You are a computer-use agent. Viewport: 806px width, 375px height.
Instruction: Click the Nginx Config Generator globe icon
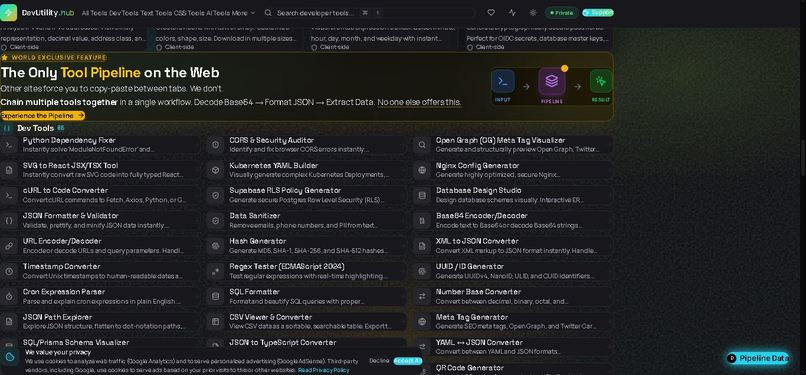coord(422,170)
